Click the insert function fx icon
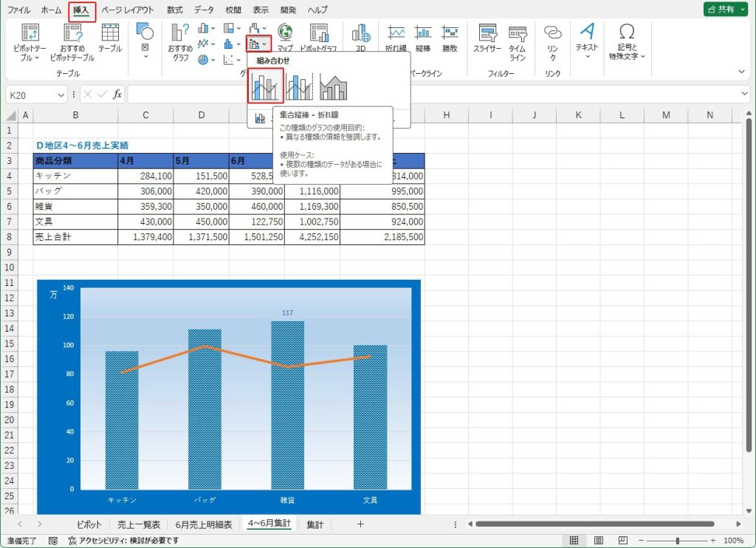The image size is (756, 548). [x=117, y=95]
